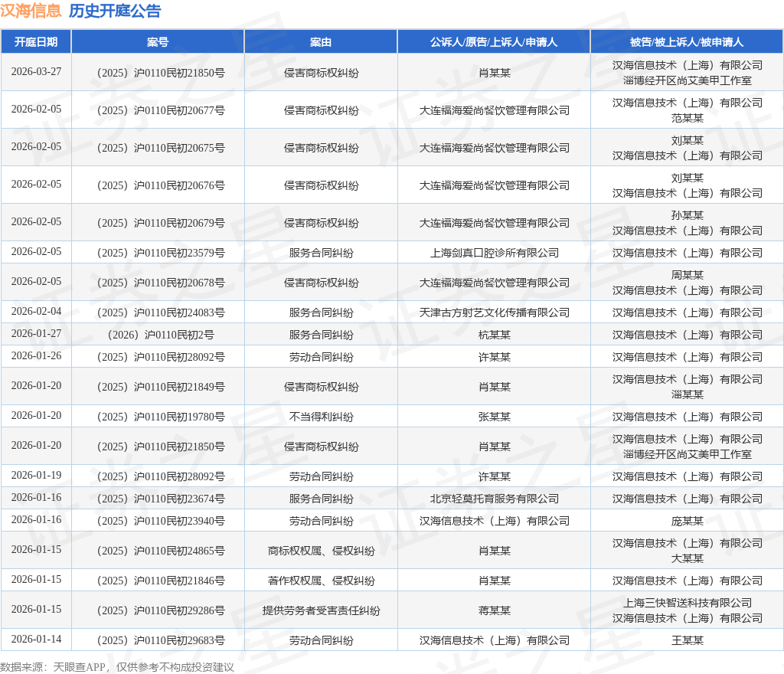Image resolution: width=784 pixels, height=674 pixels.
Task: Click the date 2026-01-14
Action: coord(37,639)
